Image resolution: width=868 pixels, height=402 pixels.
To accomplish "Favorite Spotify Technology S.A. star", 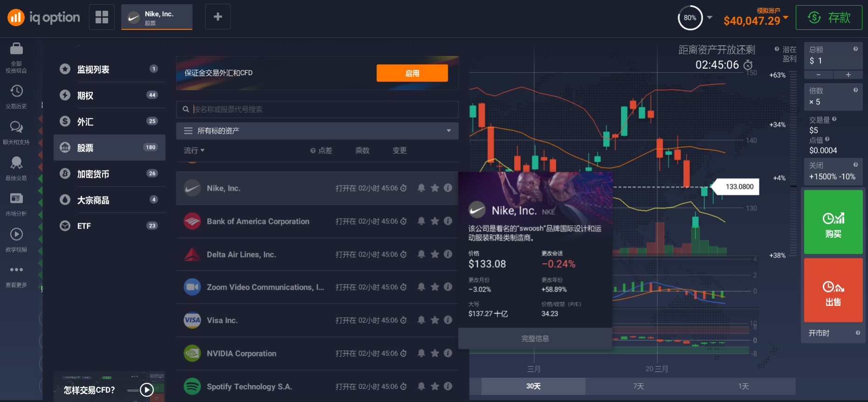I will coord(435,386).
